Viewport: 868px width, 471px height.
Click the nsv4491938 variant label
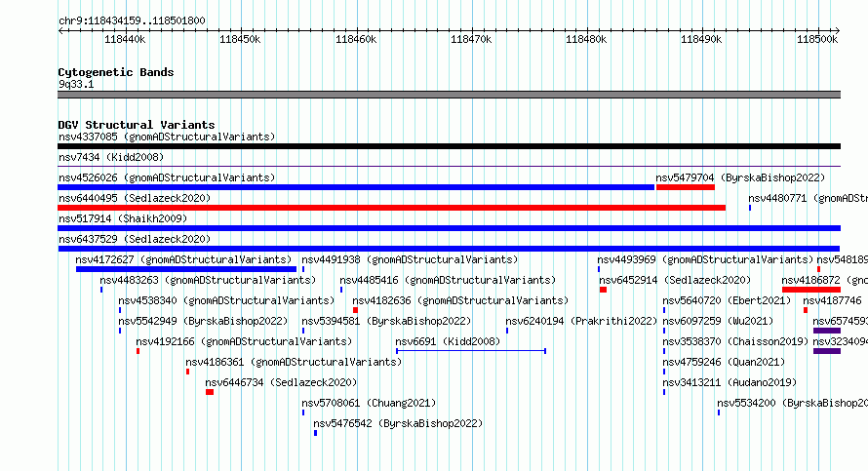[x=410, y=259]
